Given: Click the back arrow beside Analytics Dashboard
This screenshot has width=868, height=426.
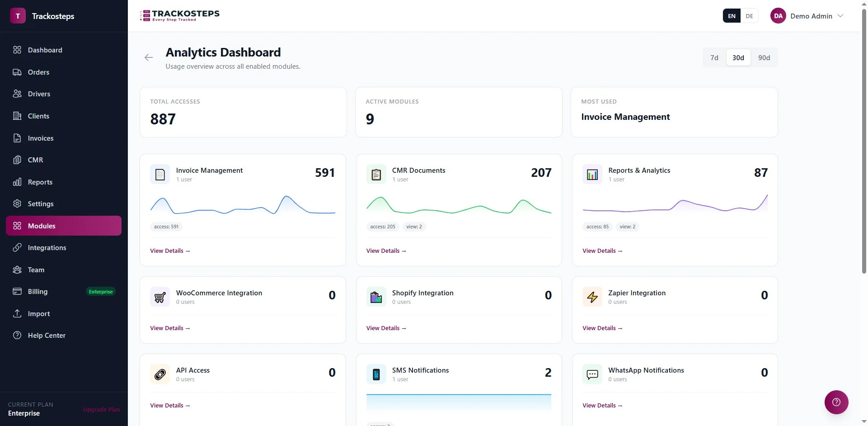Looking at the screenshot, I should [x=149, y=57].
